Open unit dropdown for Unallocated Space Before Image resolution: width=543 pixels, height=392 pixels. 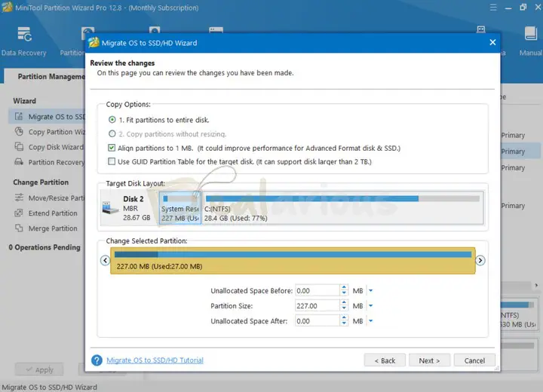tap(370, 291)
